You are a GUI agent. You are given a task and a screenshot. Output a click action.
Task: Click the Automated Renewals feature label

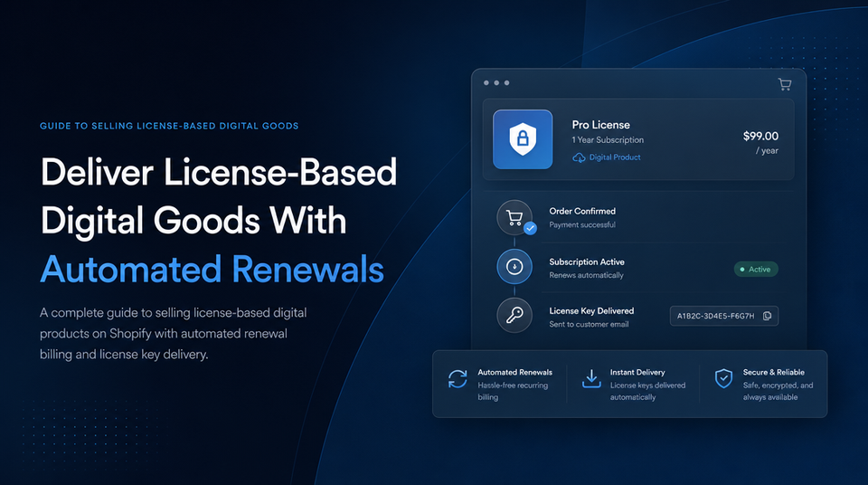(x=514, y=373)
